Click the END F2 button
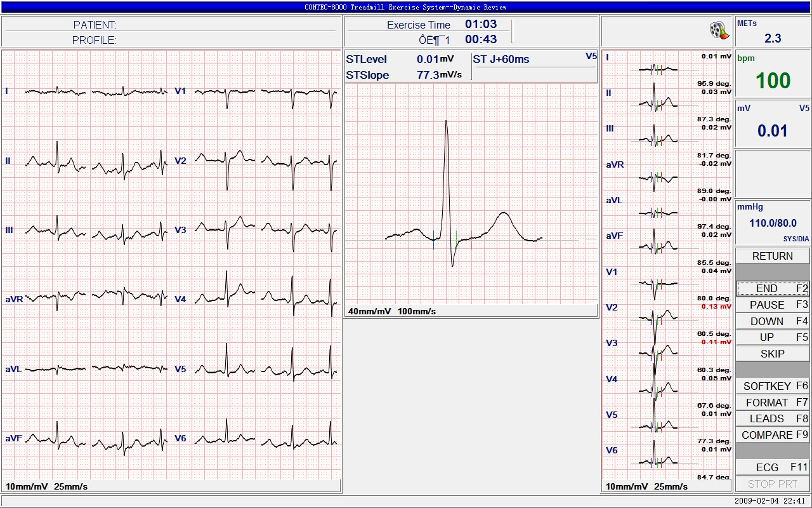This screenshot has width=812, height=508. pyautogui.click(x=772, y=288)
